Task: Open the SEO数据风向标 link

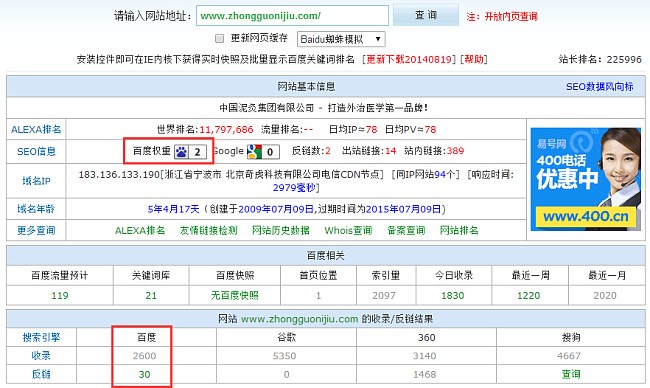Action: [x=599, y=87]
